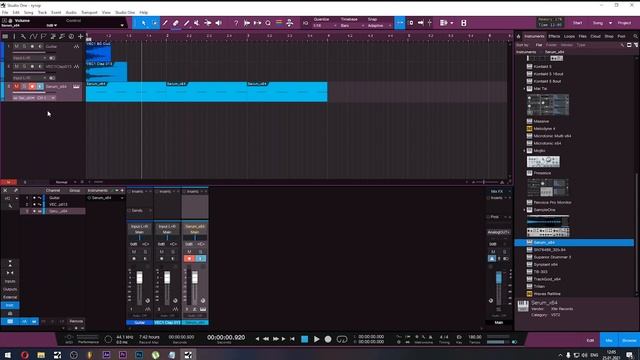Select the Bend tool

point(208,23)
